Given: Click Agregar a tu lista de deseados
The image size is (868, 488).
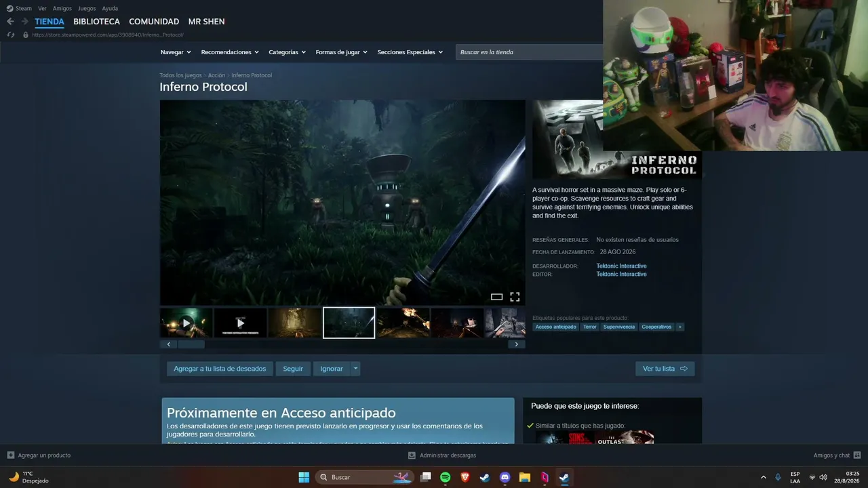Looking at the screenshot, I should 220,369.
